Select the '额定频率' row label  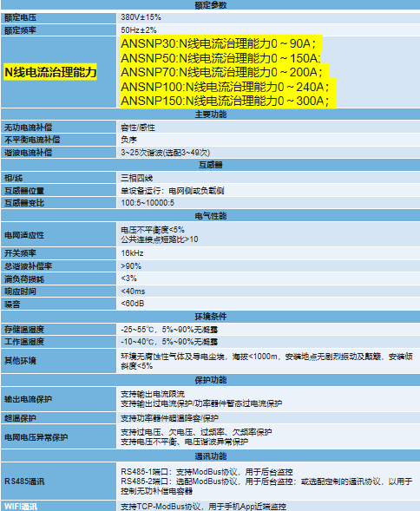(20, 30)
